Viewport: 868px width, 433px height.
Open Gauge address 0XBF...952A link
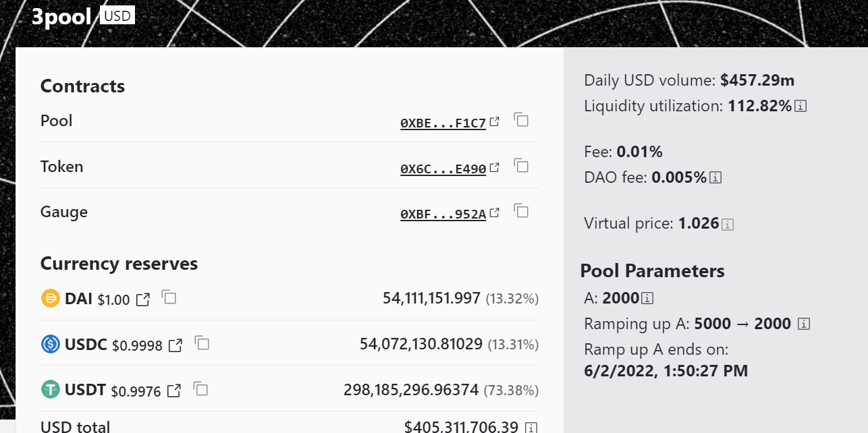coord(443,214)
